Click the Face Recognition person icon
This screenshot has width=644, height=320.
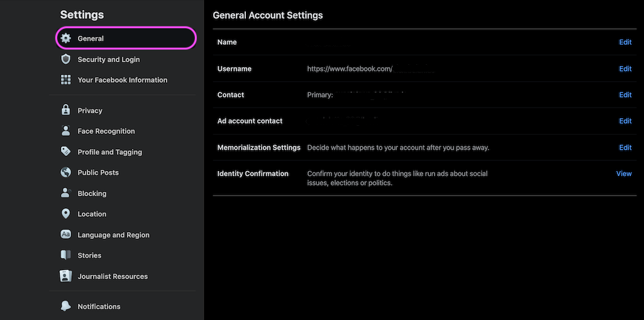point(65,131)
